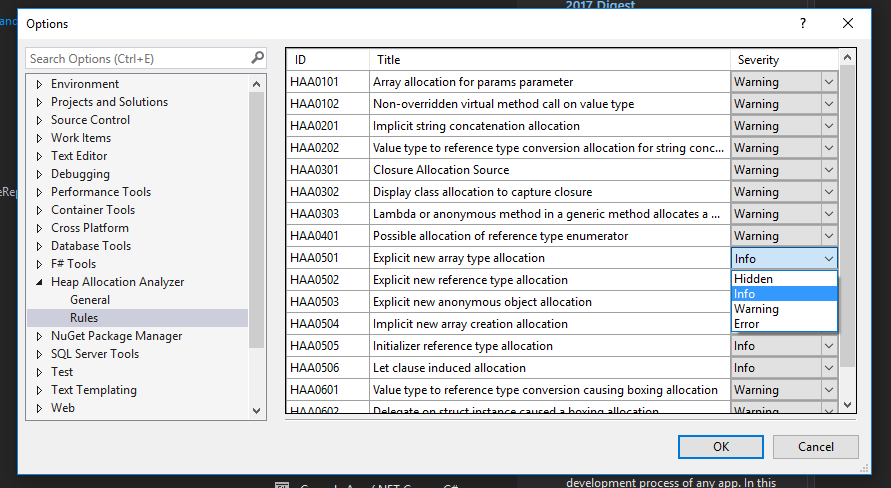Image resolution: width=891 pixels, height=488 pixels.
Task: Select 'Explicit new anonymous object allocation' title
Action: pyautogui.click(x=549, y=302)
